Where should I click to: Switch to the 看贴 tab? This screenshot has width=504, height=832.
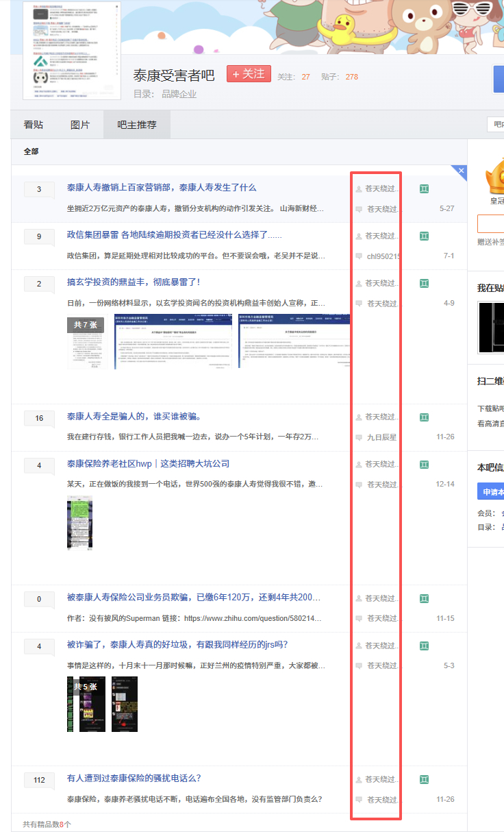pyautogui.click(x=33, y=125)
